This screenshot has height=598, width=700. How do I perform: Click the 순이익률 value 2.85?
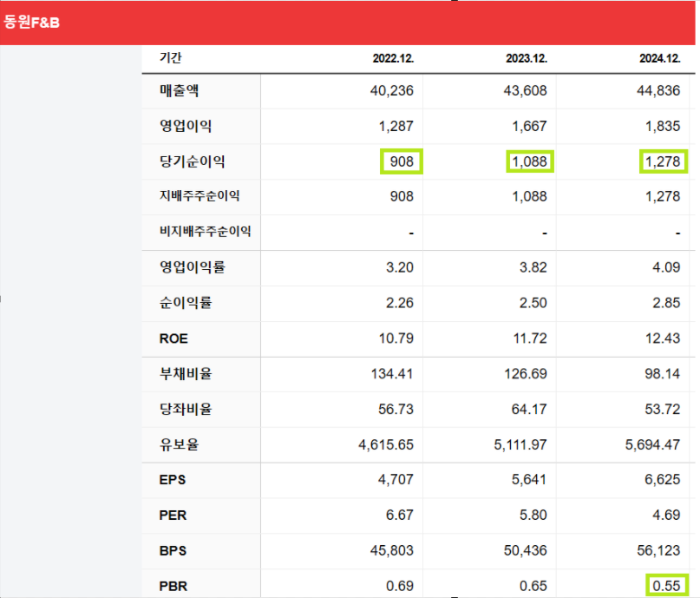(x=666, y=302)
